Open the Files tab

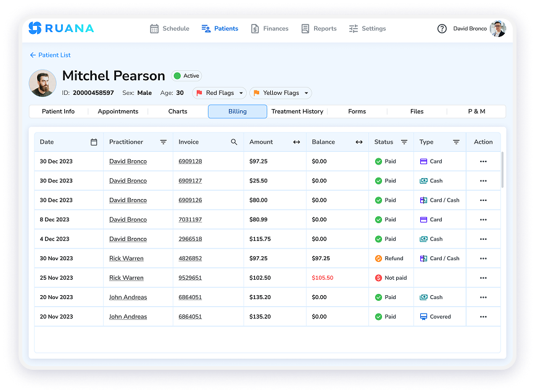[x=417, y=112]
